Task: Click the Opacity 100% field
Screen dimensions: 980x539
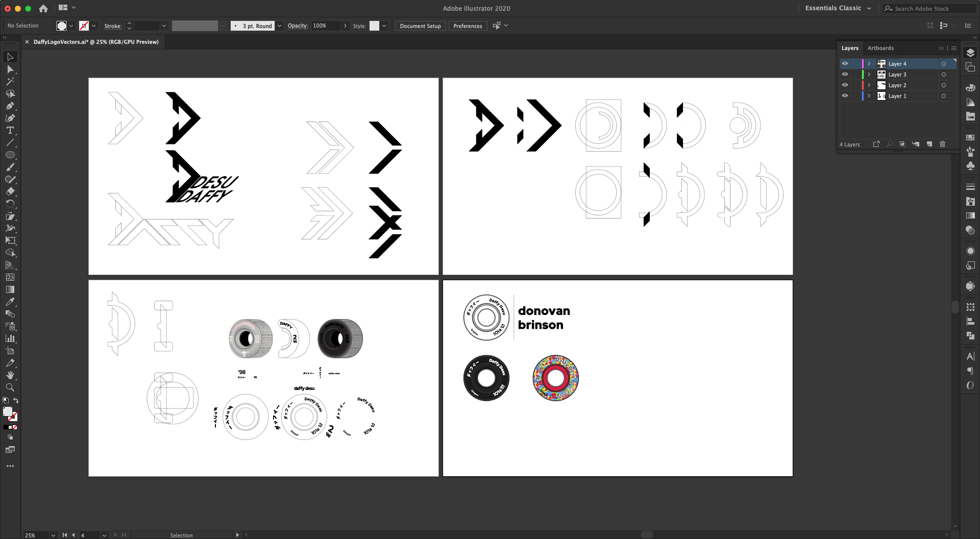Action: (x=326, y=26)
